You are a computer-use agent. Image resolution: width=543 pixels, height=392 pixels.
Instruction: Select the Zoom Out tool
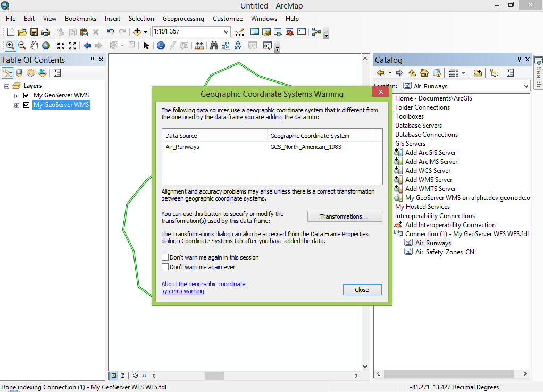point(22,45)
